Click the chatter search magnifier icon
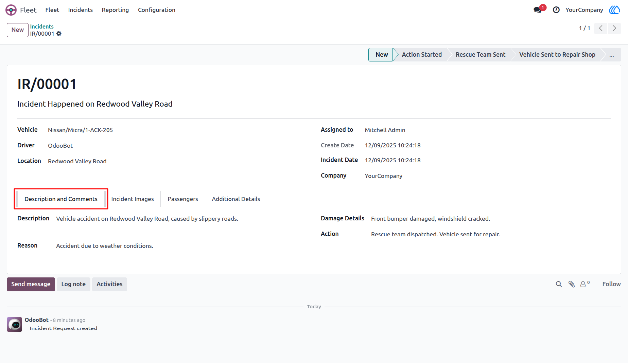Viewport: 628px width, 364px height. (x=559, y=284)
